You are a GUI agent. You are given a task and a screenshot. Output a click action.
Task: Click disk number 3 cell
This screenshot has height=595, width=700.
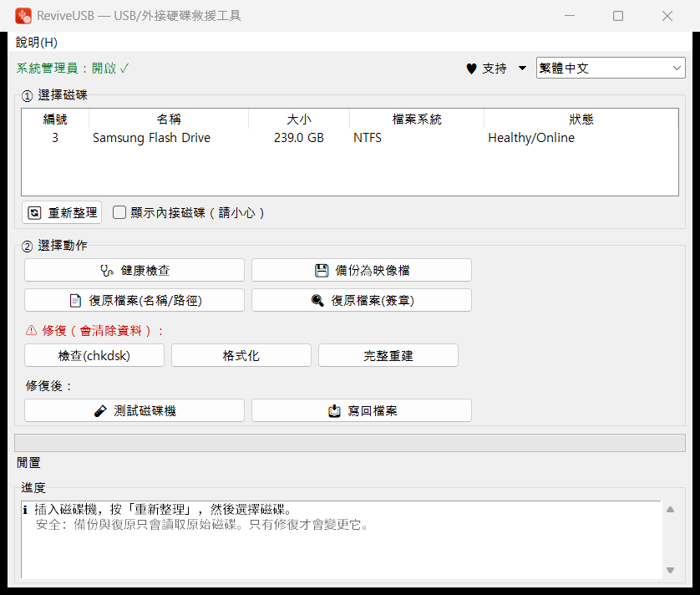(55, 138)
